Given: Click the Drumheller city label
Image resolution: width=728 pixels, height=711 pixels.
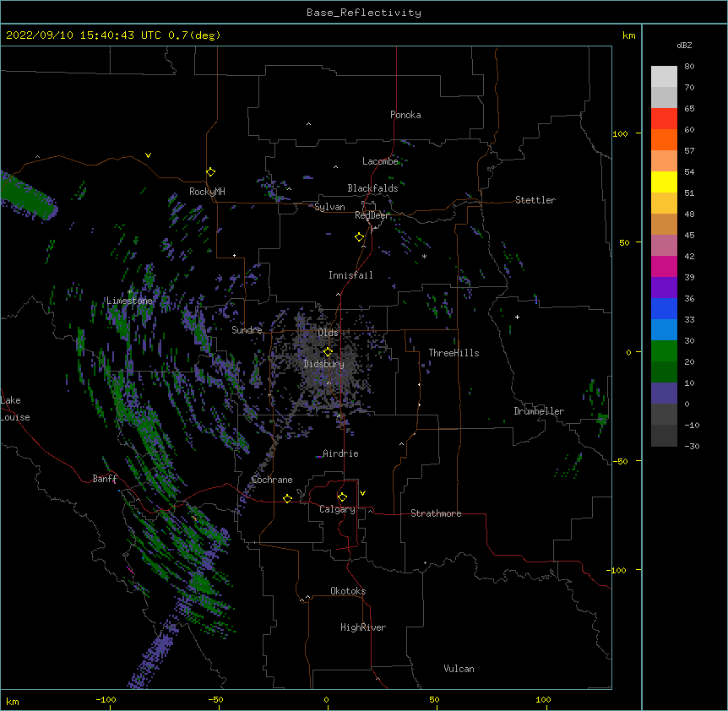Looking at the screenshot, I should click(539, 411).
